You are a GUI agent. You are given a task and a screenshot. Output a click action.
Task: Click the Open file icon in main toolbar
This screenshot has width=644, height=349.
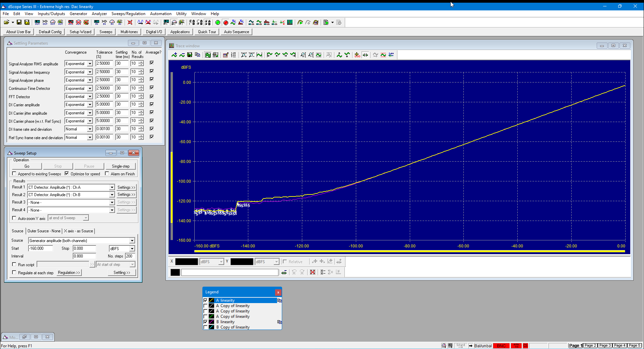coord(6,22)
